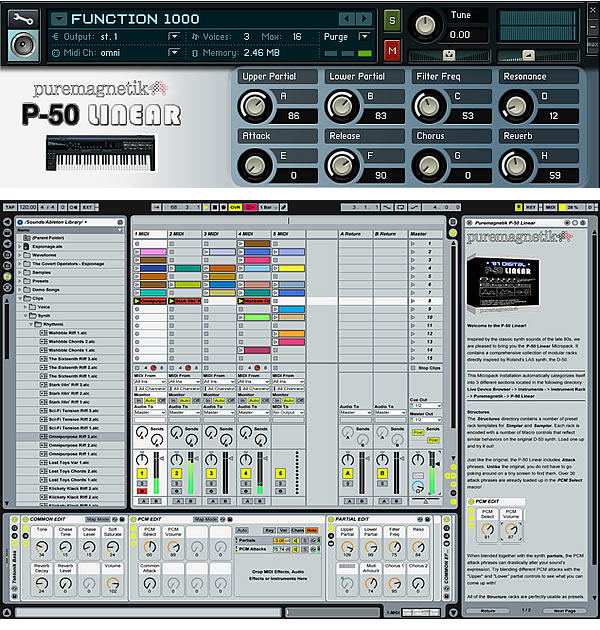Go to previous preset arrow in header
This screenshot has height=630, width=600.
pyautogui.click(x=346, y=18)
